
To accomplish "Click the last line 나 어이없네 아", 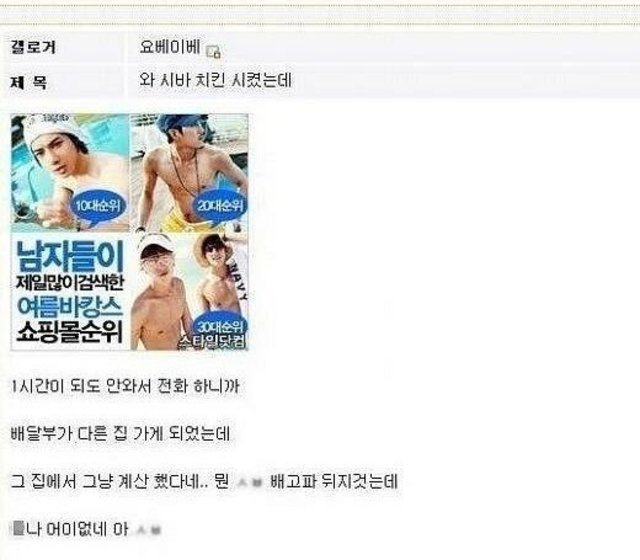I will point(87,530).
